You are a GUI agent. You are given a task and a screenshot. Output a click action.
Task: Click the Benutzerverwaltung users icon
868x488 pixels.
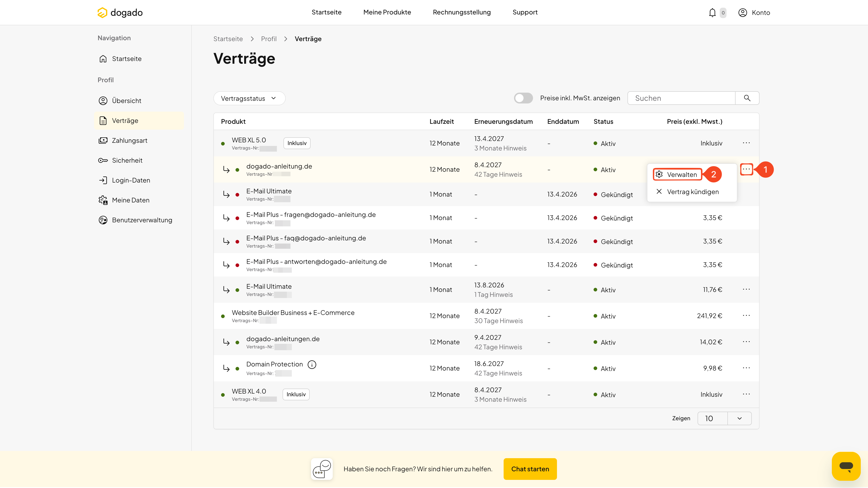click(x=103, y=220)
